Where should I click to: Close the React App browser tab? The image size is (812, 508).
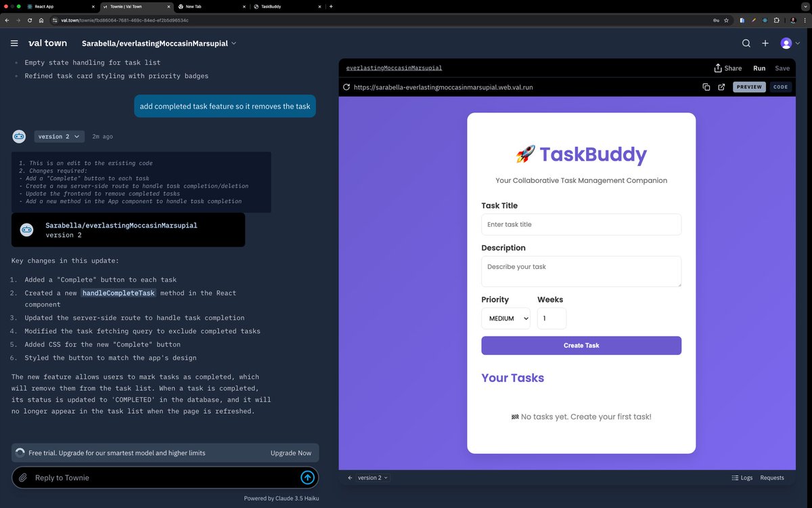click(93, 6)
